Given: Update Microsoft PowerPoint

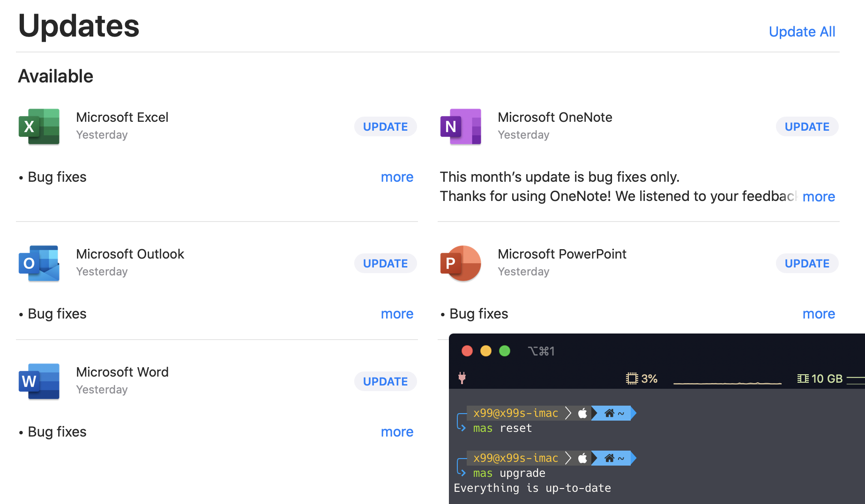Looking at the screenshot, I should [807, 263].
